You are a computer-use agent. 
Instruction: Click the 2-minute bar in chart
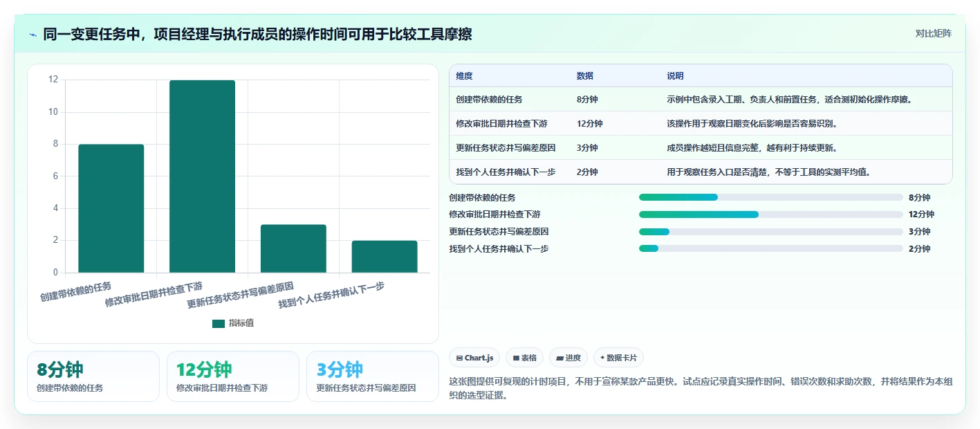[x=385, y=257]
